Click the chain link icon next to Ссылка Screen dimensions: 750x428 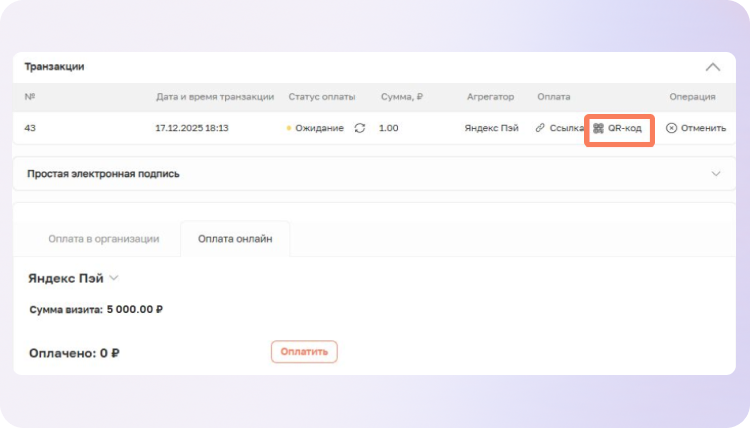(x=540, y=128)
